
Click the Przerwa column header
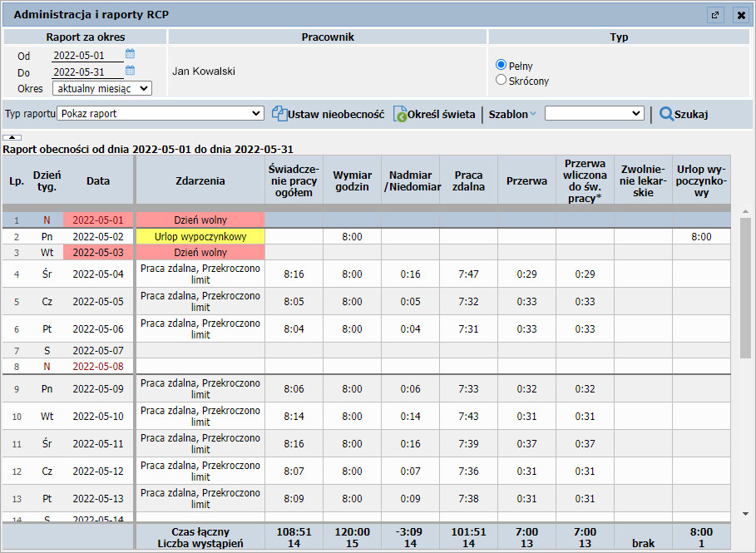(x=526, y=180)
